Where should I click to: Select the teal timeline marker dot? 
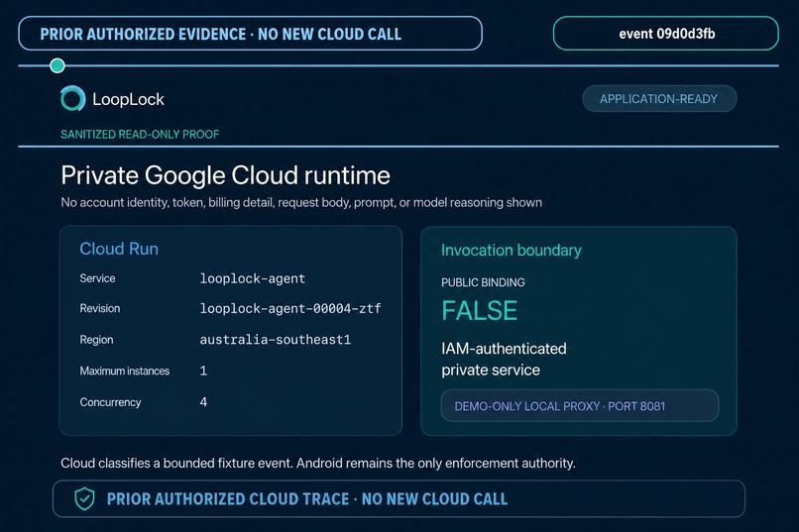[x=57, y=65]
